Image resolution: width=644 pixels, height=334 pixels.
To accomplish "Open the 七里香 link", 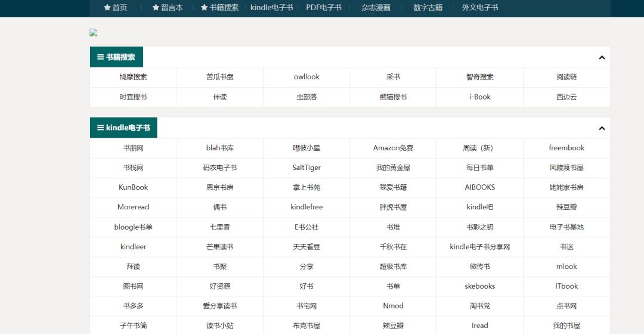I will 219,227.
